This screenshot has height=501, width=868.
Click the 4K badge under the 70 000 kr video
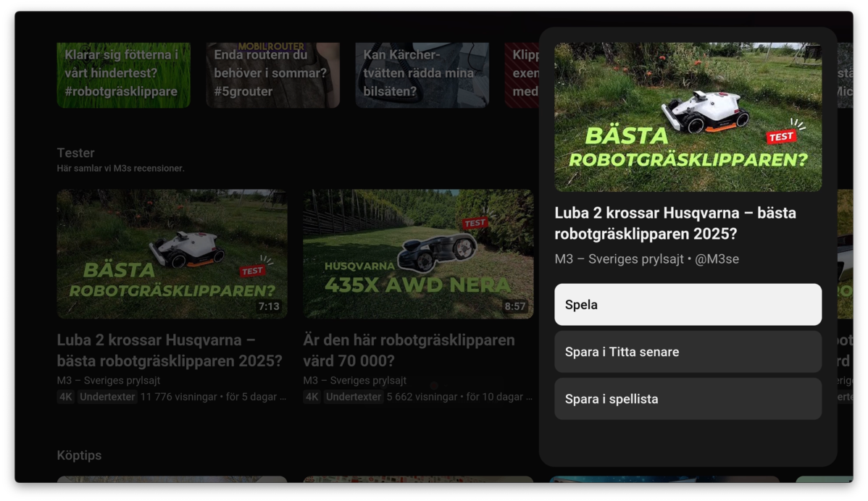point(312,397)
